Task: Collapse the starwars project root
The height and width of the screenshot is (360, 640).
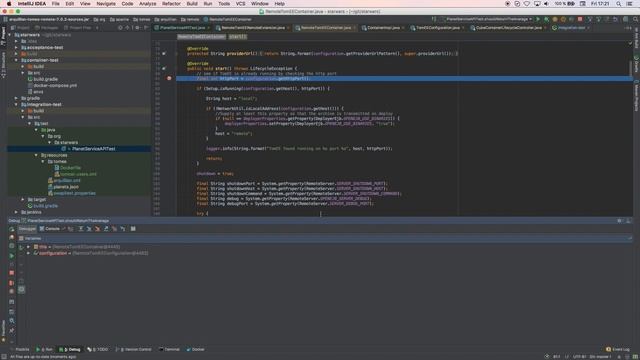Action: tap(10, 35)
